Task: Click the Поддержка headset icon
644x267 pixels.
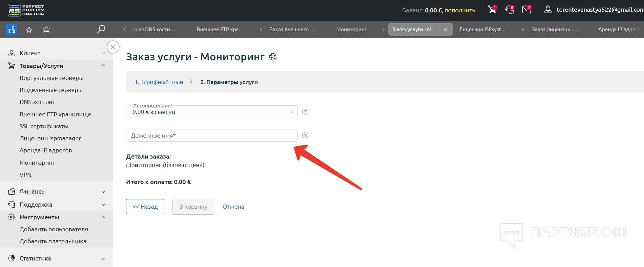Action: click(11, 204)
